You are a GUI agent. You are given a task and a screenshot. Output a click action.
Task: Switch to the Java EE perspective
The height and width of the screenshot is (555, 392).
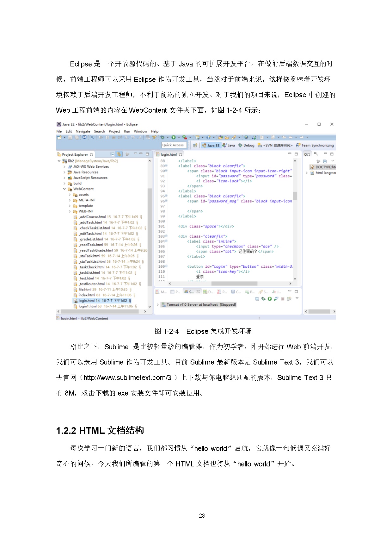211,145
